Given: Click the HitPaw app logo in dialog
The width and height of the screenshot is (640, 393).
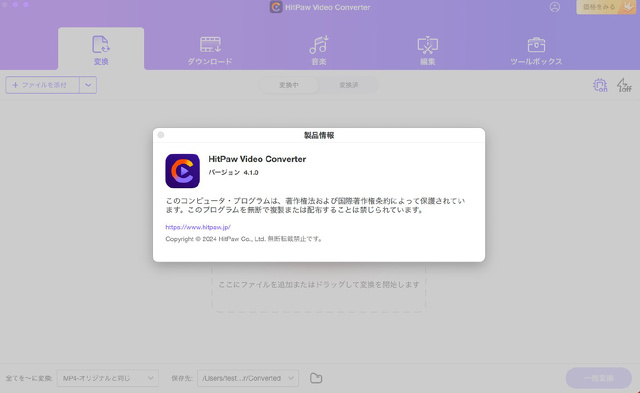Looking at the screenshot, I should [x=182, y=171].
